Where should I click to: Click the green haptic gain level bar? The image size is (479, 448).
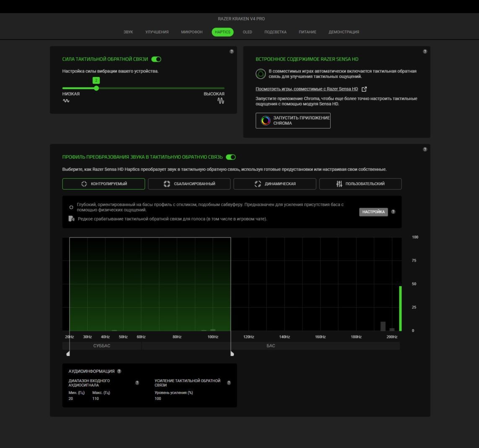[x=401, y=309]
